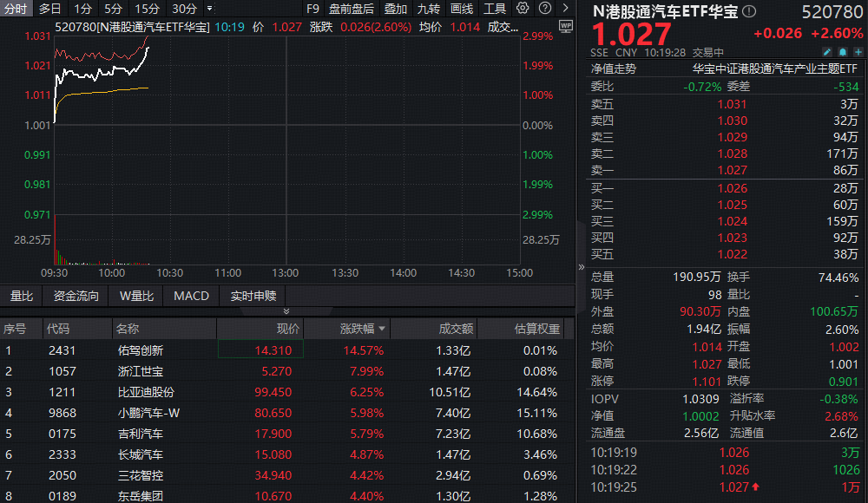This screenshot has width=868, height=503.
Task: Collapse the panel with double chevron
Action: pyautogui.click(x=287, y=311)
